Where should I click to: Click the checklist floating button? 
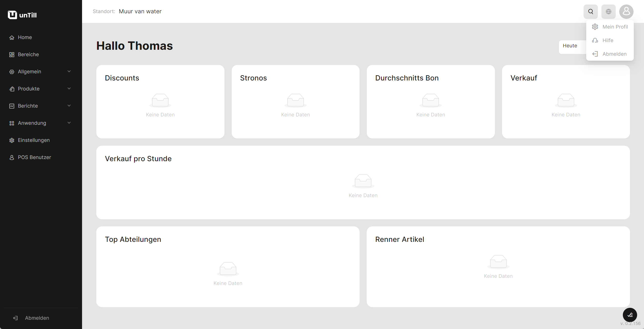click(629, 315)
